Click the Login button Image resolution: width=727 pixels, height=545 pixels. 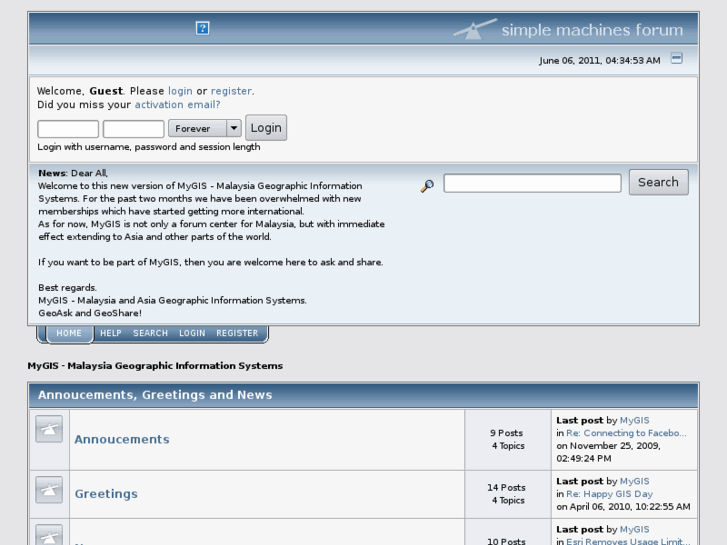tap(266, 128)
